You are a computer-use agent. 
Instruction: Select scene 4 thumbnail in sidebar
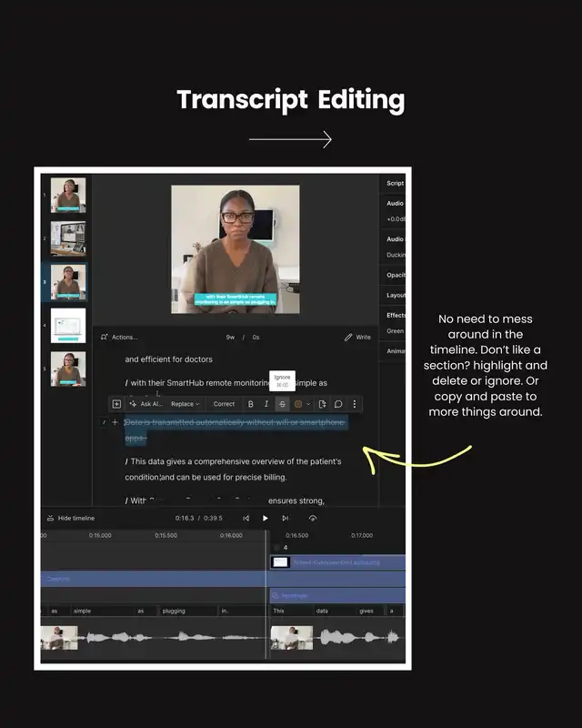68,325
